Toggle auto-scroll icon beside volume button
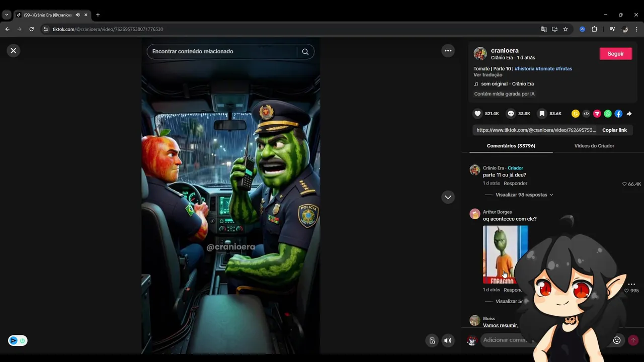The image size is (644, 362). 432,340
